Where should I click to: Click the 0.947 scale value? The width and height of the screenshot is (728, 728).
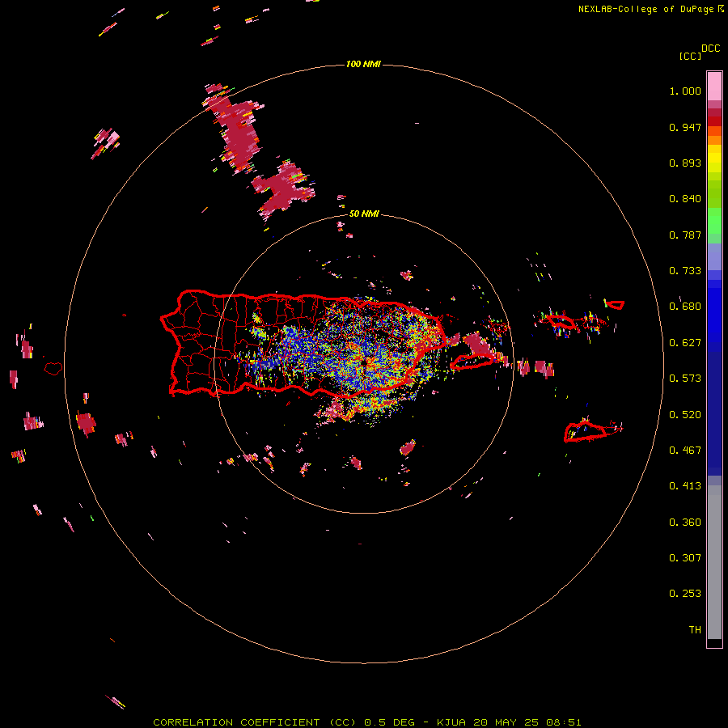(x=685, y=127)
